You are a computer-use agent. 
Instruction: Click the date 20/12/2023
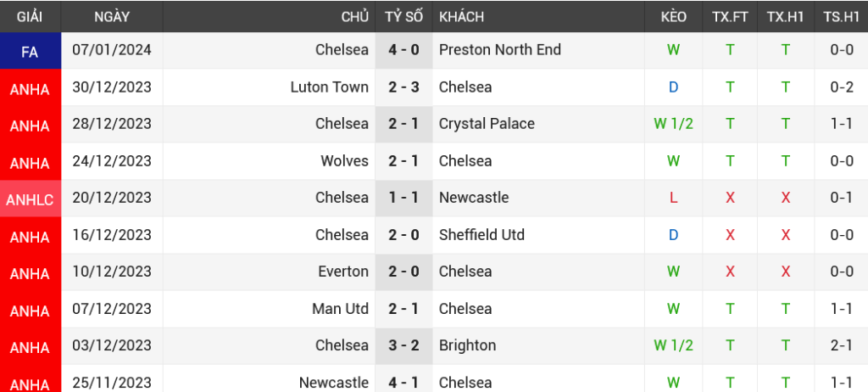tap(112, 198)
